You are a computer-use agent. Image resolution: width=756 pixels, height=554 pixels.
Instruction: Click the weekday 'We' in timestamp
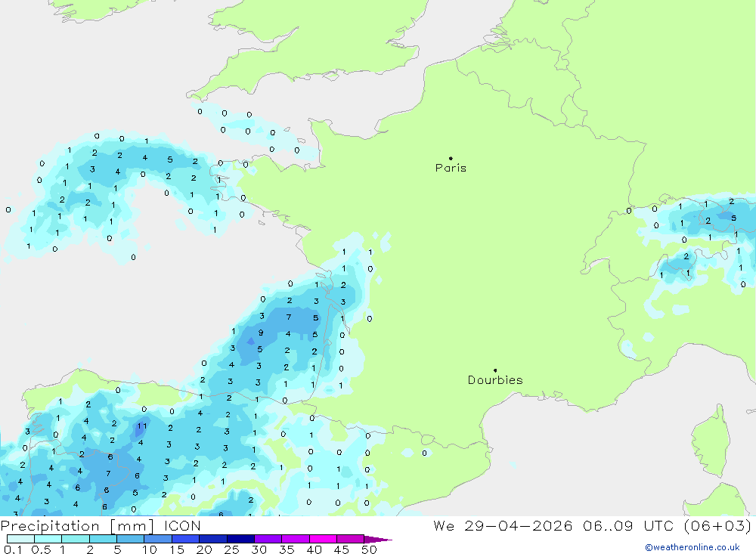coord(444,526)
